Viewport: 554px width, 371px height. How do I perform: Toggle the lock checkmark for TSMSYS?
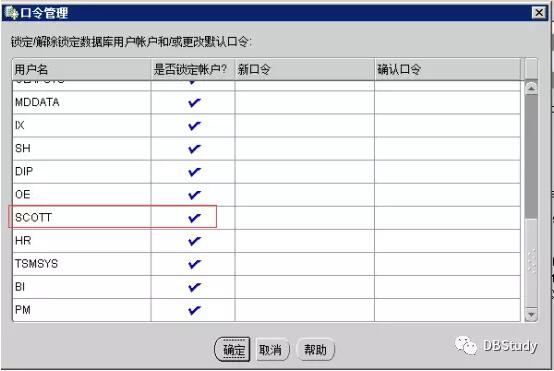[x=194, y=264]
